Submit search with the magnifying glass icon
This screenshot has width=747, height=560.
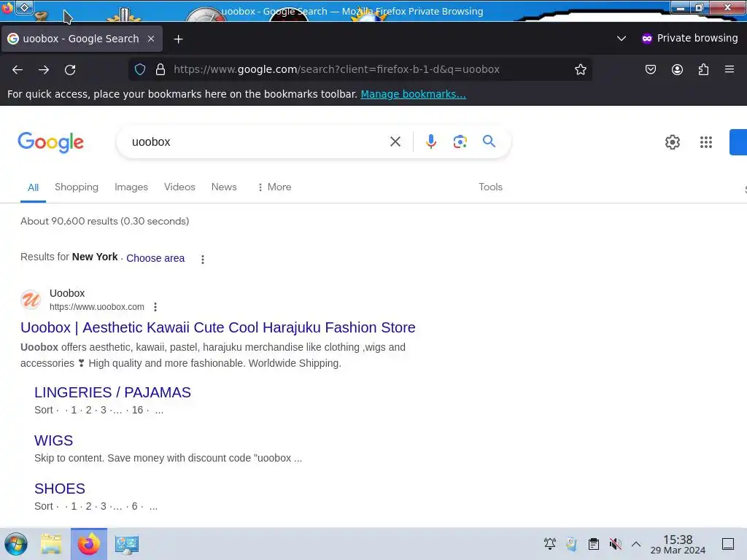click(x=489, y=141)
